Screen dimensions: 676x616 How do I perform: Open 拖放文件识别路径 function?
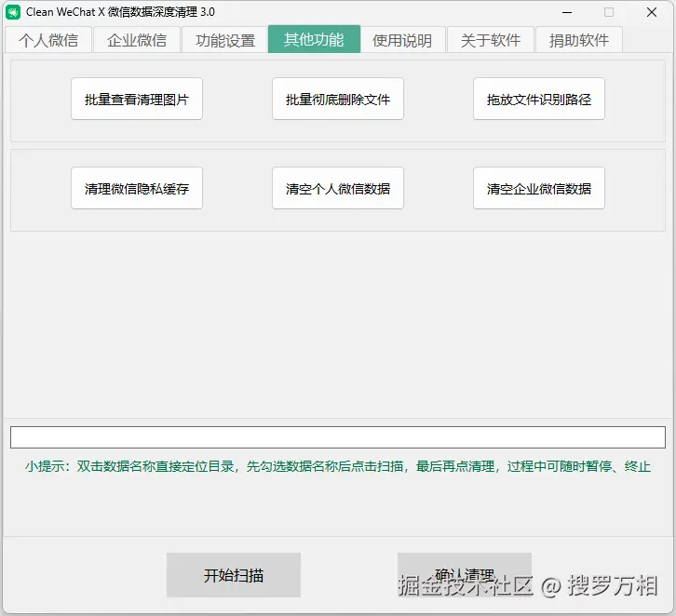click(539, 99)
